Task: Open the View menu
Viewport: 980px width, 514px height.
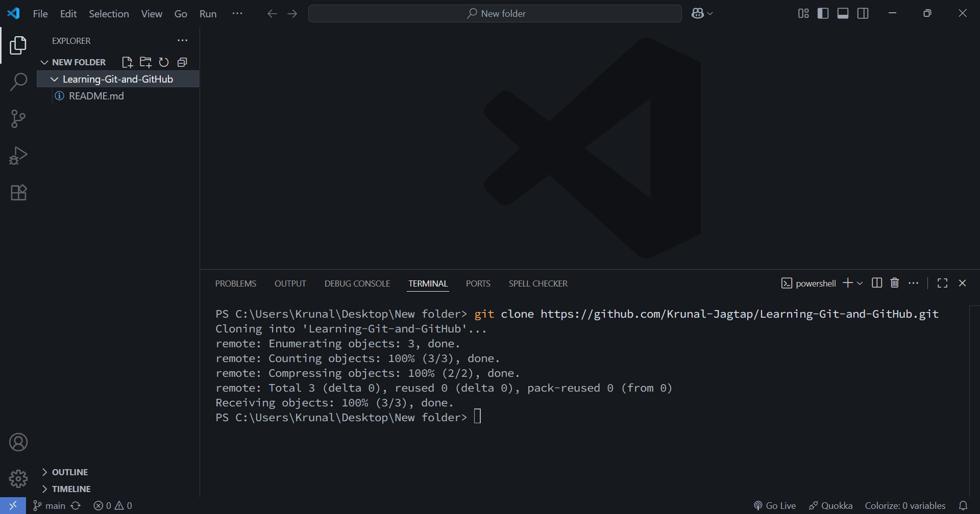Action: pos(152,14)
